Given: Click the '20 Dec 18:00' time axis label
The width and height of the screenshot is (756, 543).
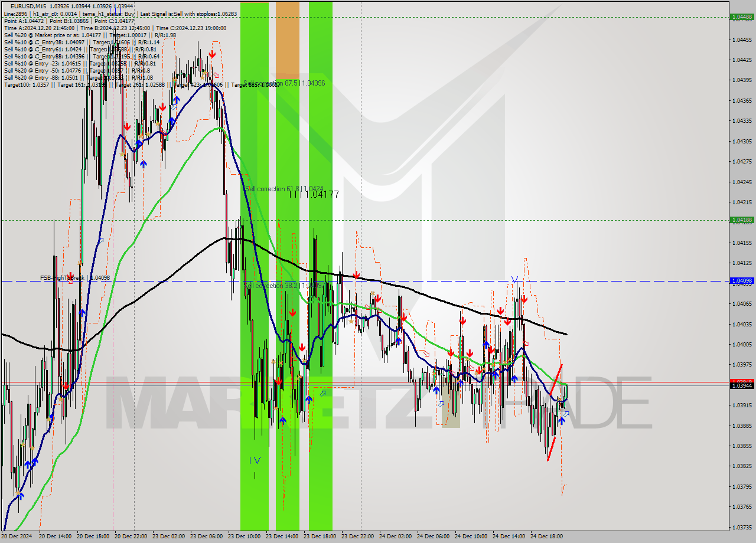Looking at the screenshot, I should click(93, 537).
